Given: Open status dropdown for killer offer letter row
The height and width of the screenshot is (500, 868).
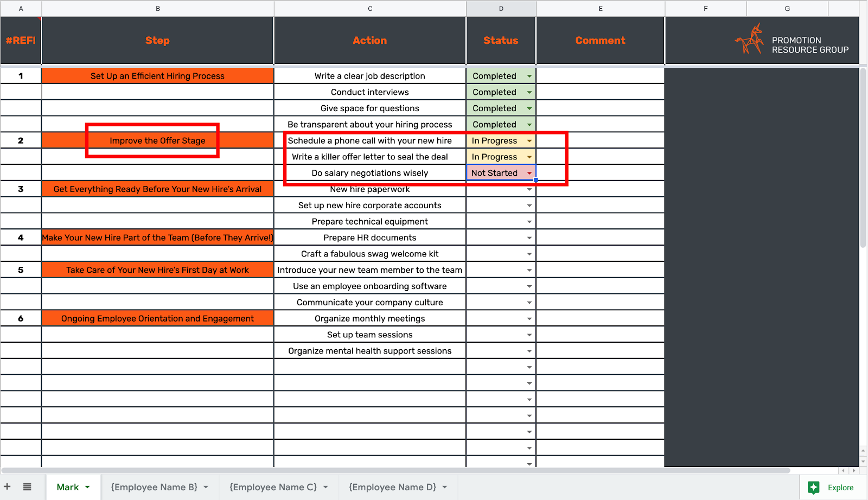Looking at the screenshot, I should (529, 157).
